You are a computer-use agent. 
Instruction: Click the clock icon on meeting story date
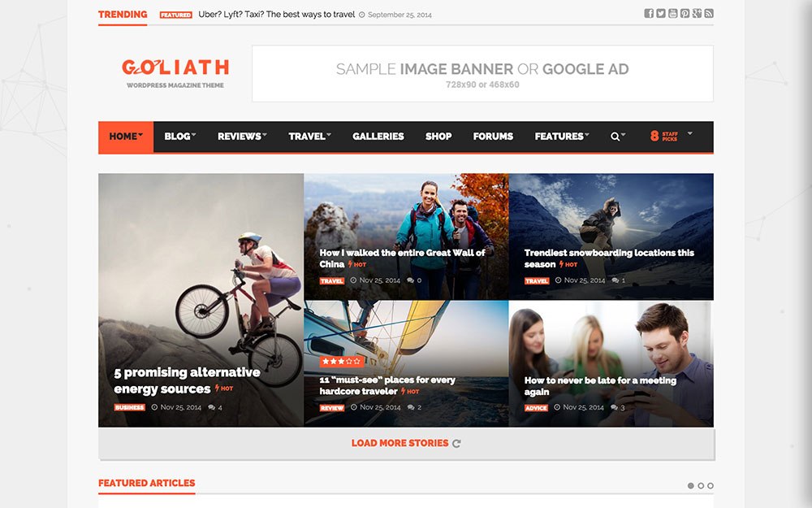click(557, 407)
